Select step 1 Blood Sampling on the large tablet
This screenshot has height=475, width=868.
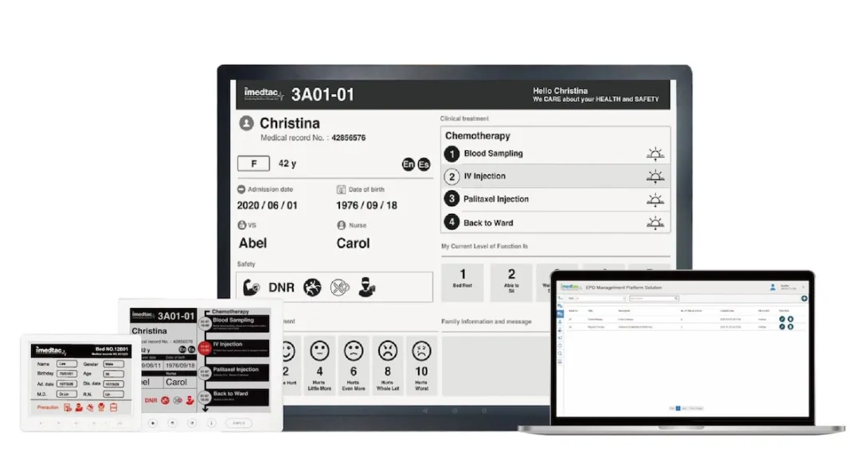556,154
